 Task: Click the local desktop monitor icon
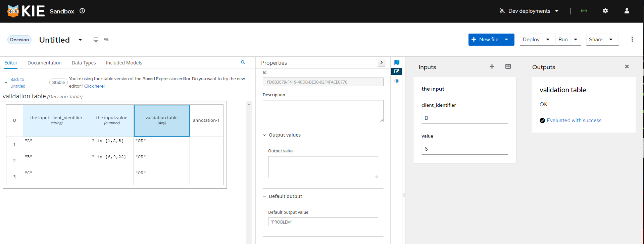96,40
